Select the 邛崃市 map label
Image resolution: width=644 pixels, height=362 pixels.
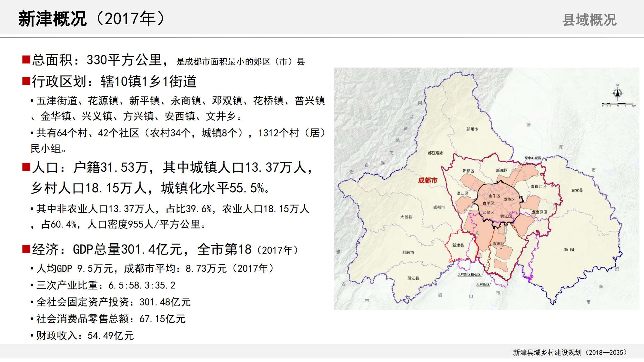tap(408, 252)
